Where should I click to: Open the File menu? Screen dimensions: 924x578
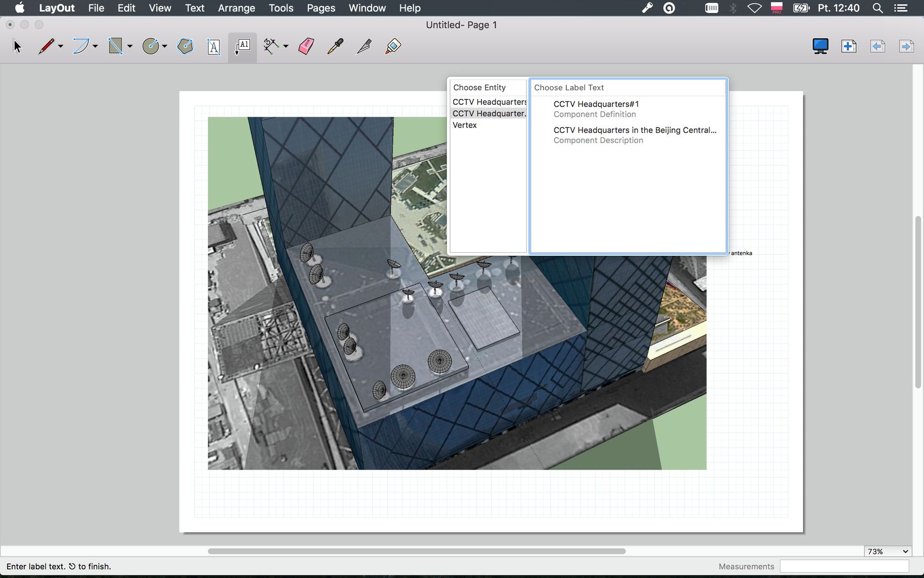pos(96,8)
